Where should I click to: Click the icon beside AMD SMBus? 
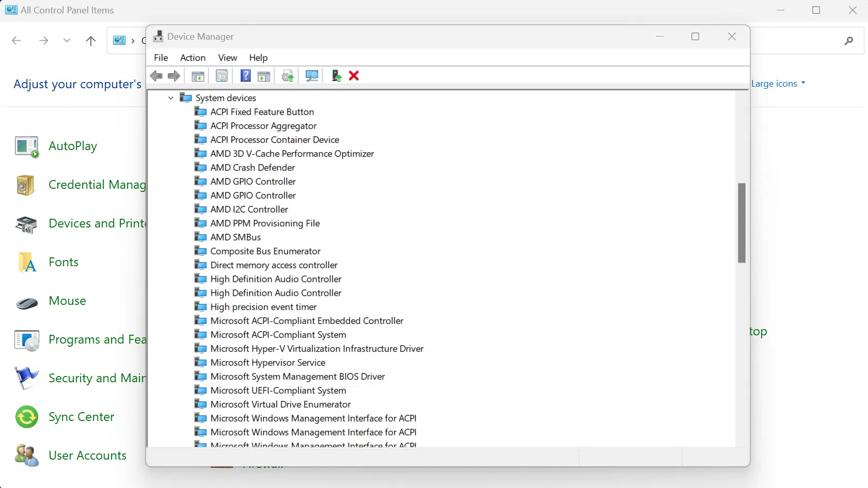pyautogui.click(x=200, y=237)
